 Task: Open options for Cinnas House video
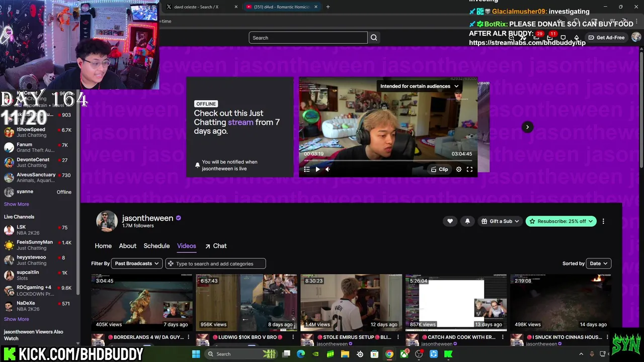pos(607,337)
